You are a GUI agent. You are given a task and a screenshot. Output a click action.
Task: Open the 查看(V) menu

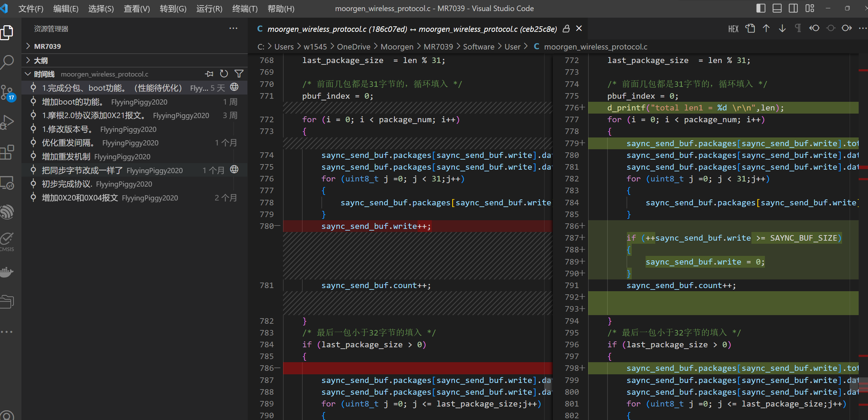(137, 9)
